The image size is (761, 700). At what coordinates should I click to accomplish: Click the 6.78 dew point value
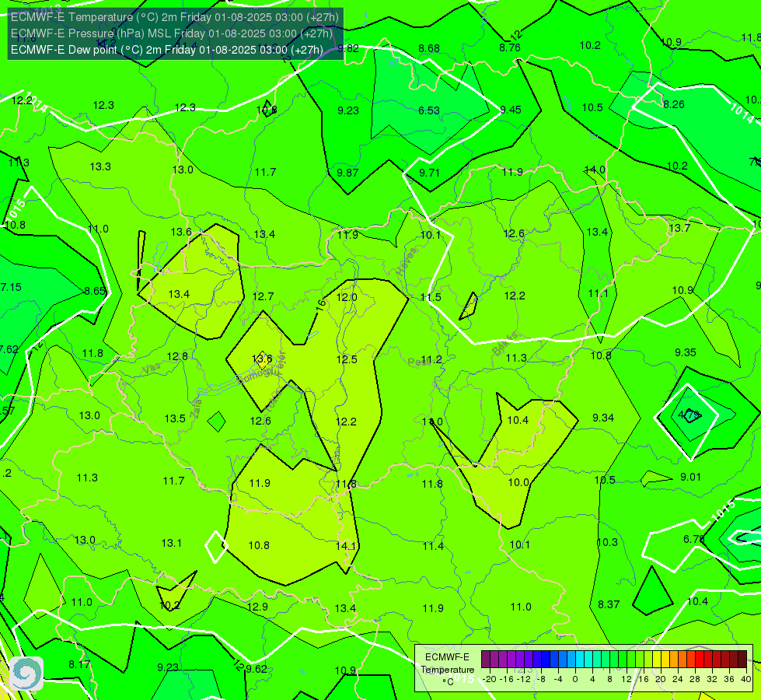(693, 539)
